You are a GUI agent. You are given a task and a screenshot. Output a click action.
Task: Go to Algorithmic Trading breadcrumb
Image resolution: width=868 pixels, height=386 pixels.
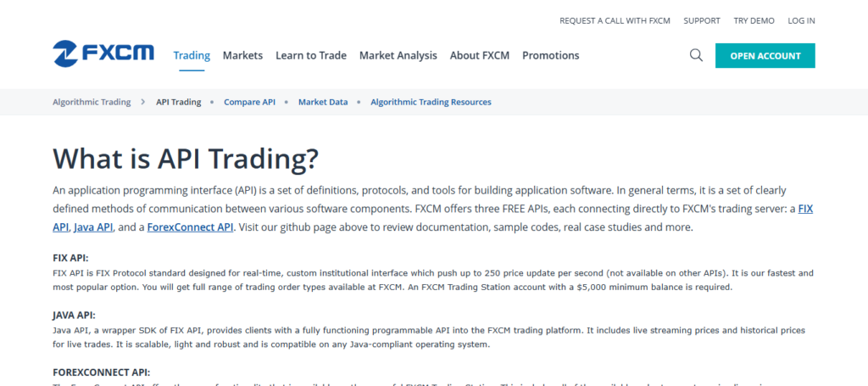point(92,102)
